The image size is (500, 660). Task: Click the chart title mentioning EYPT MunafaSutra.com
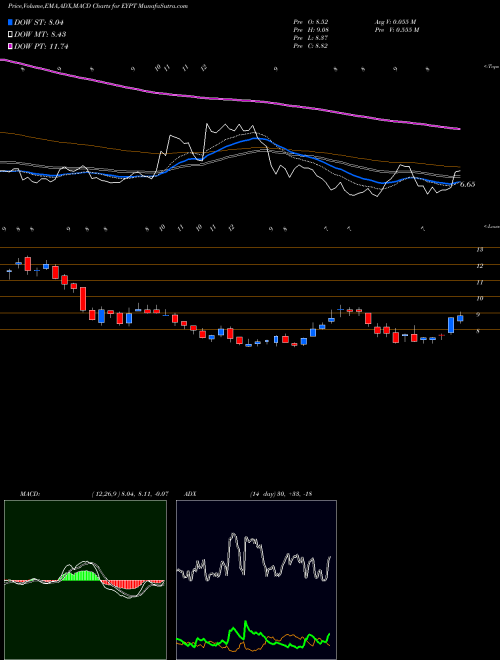pyautogui.click(x=98, y=6)
